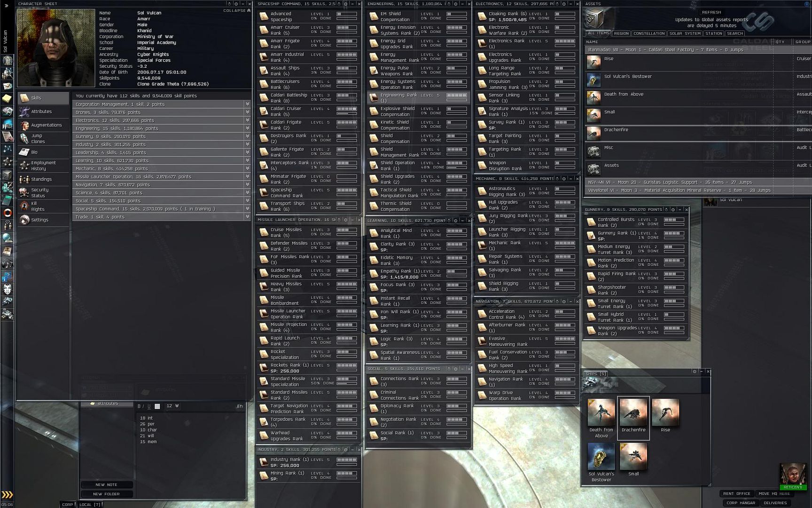Click the Misc container icon in asset list
Image resolution: width=812 pixels, height=508 pixels.
pos(593,151)
